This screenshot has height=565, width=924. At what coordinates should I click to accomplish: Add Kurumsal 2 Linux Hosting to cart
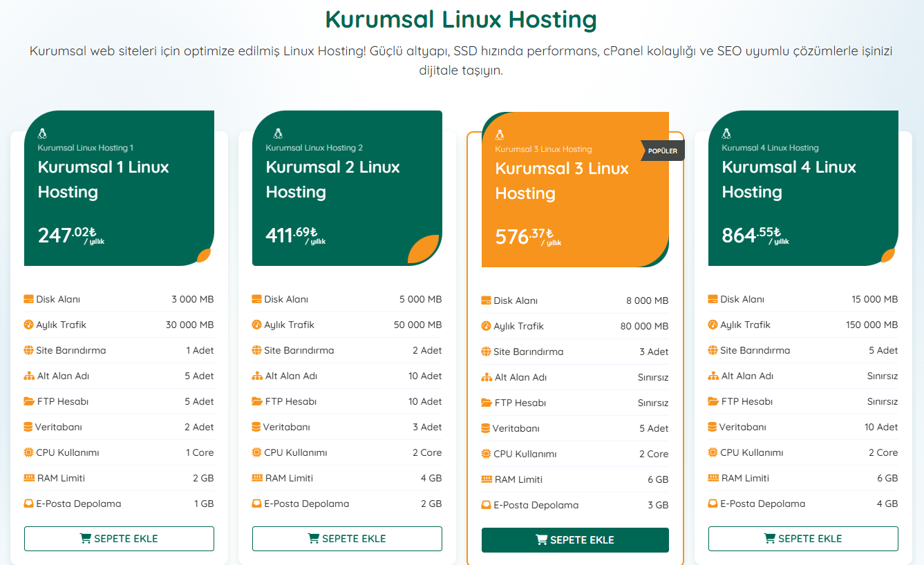tap(347, 539)
